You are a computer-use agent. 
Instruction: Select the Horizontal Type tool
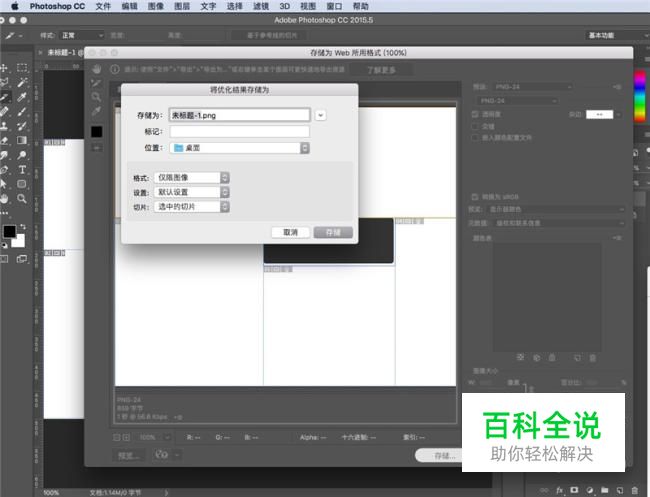pyautogui.click(x=22, y=170)
